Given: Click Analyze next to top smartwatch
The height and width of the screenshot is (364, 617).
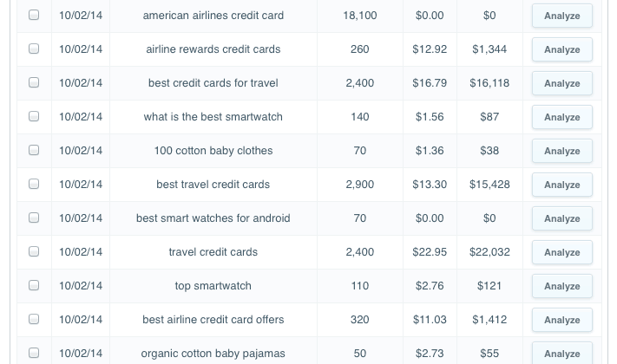Looking at the screenshot, I should (562, 286).
